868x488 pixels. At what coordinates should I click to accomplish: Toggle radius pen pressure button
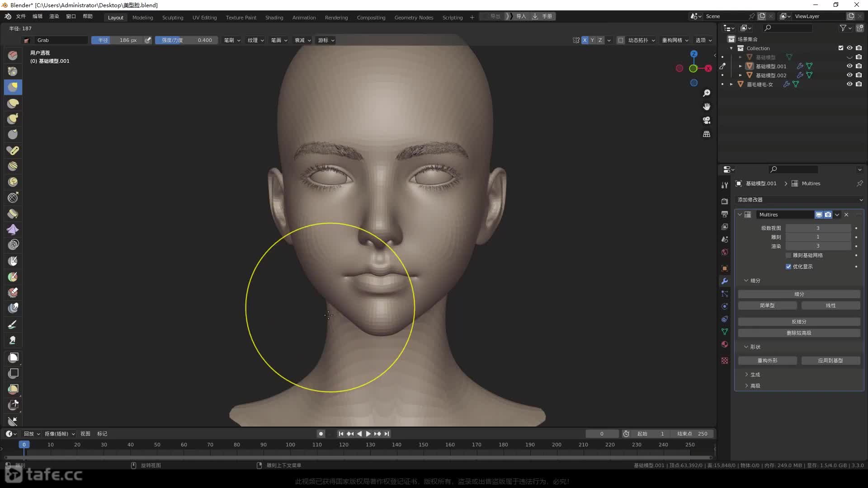point(148,40)
